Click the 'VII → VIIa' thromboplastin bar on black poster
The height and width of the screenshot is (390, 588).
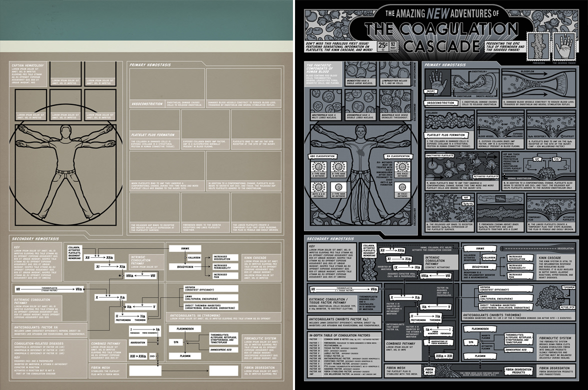tap(344, 289)
